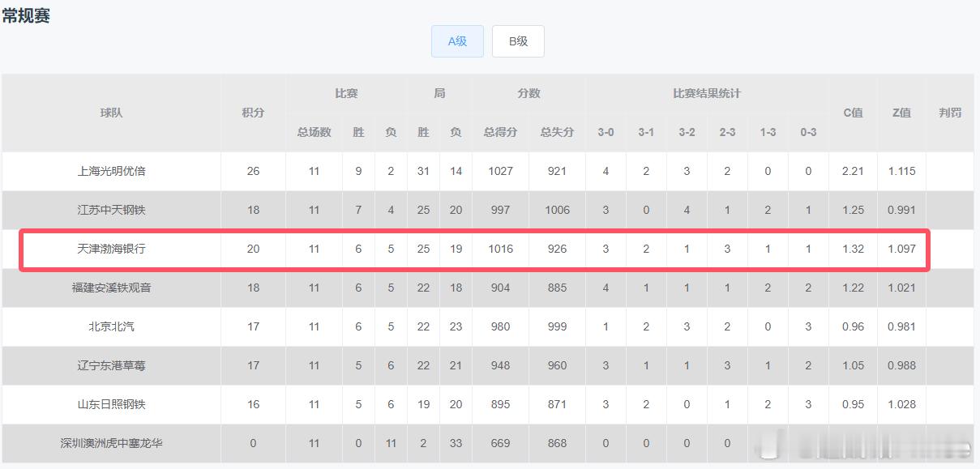Image resolution: width=980 pixels, height=469 pixels.
Task: Click the 2-3 column header
Action: click(x=727, y=132)
